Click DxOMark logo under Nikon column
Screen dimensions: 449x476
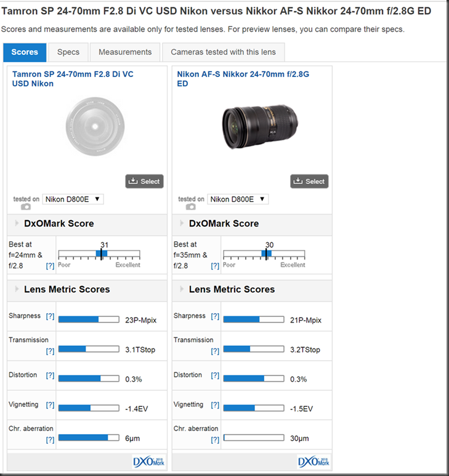[x=313, y=462]
